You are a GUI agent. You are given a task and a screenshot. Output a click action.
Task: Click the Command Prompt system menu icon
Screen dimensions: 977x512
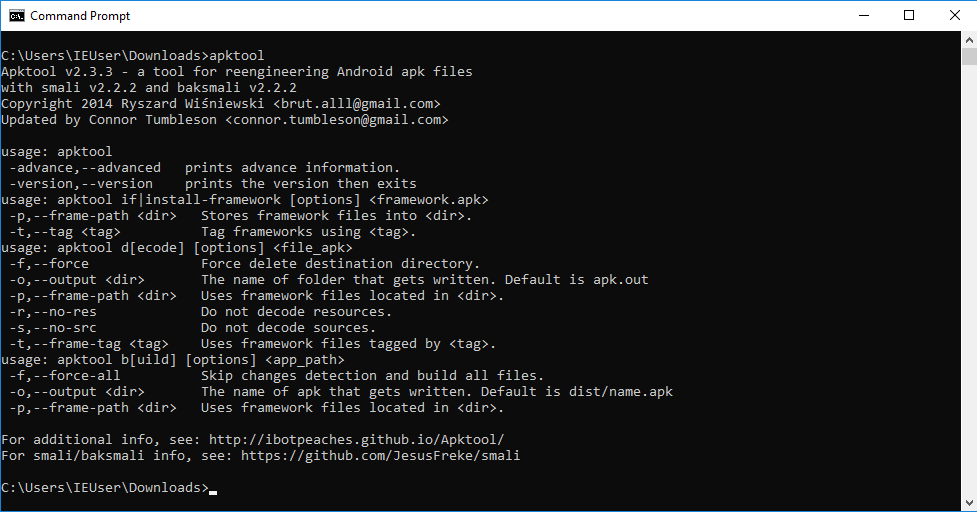17,16
